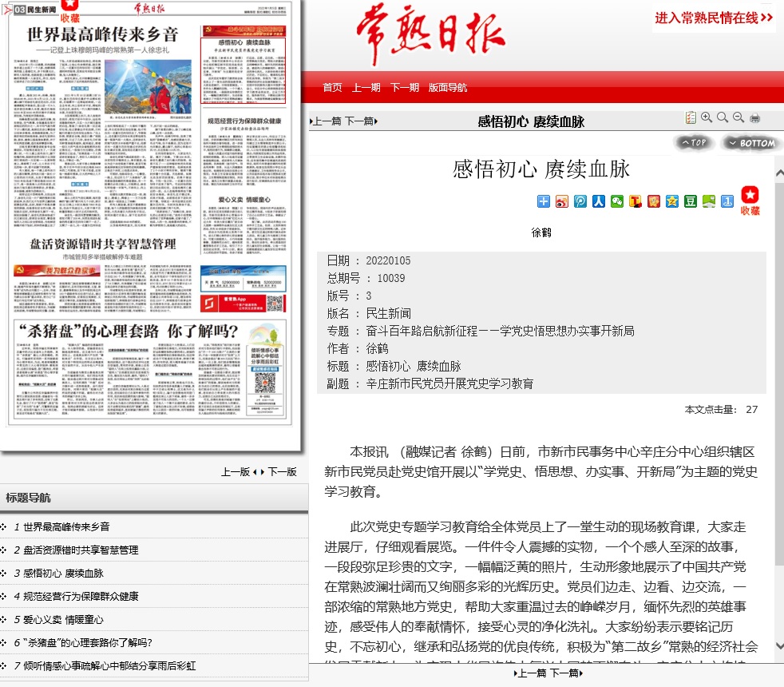This screenshot has height=687, width=784.
Task: Click the 盘活资源错时共享智慧管理 region on thumbnail
Action: [x=102, y=274]
